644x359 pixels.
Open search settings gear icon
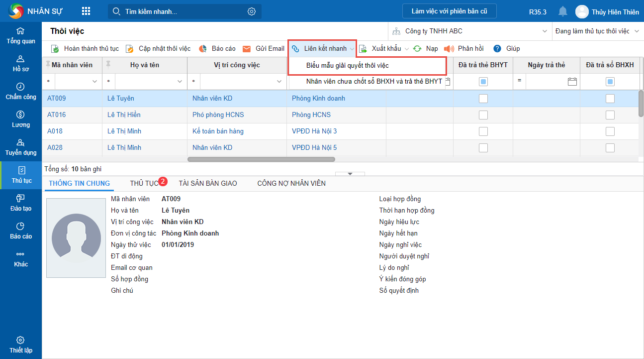click(252, 11)
